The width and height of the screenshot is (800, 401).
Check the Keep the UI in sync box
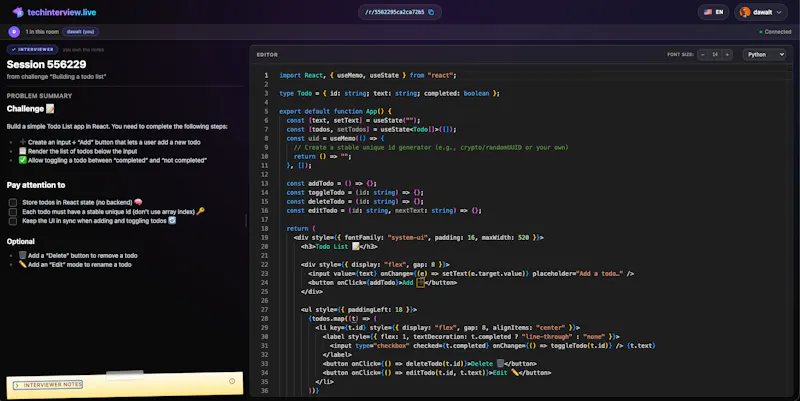[13, 221]
